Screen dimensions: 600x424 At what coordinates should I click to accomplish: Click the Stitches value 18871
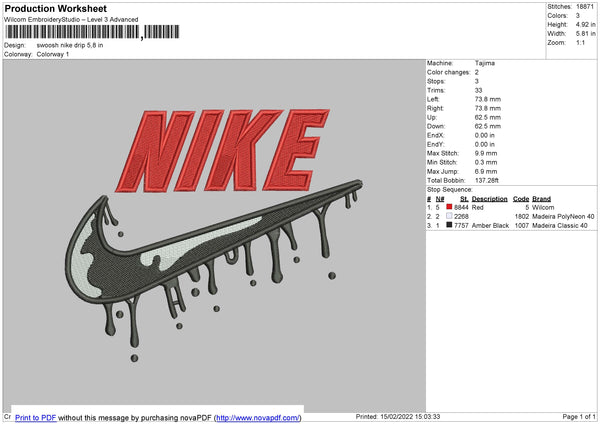coord(585,7)
